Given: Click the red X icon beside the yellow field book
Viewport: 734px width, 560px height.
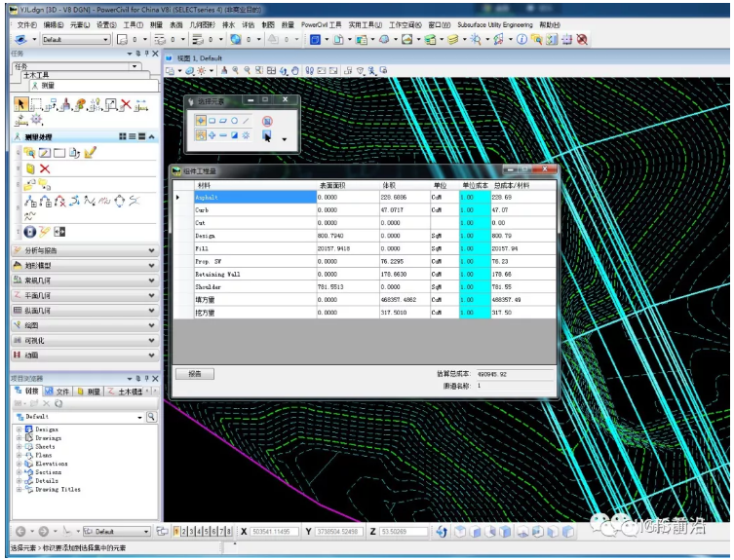Looking at the screenshot, I should [45, 168].
